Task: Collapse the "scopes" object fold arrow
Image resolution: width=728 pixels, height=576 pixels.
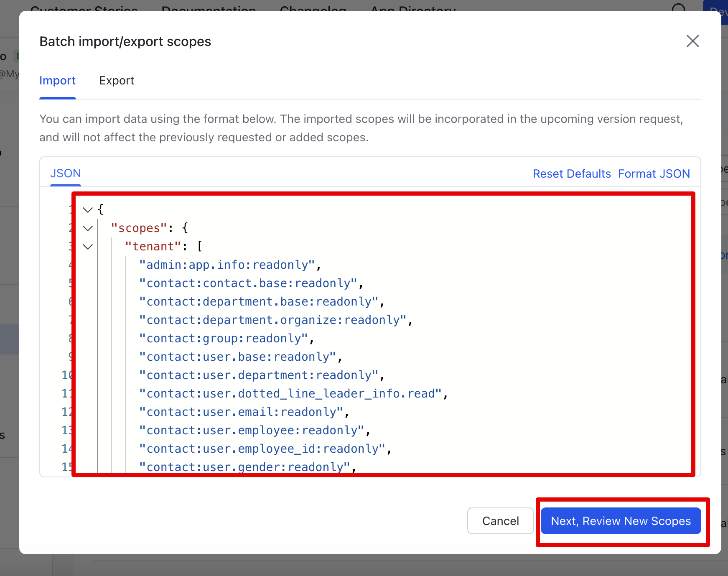Action: [88, 228]
